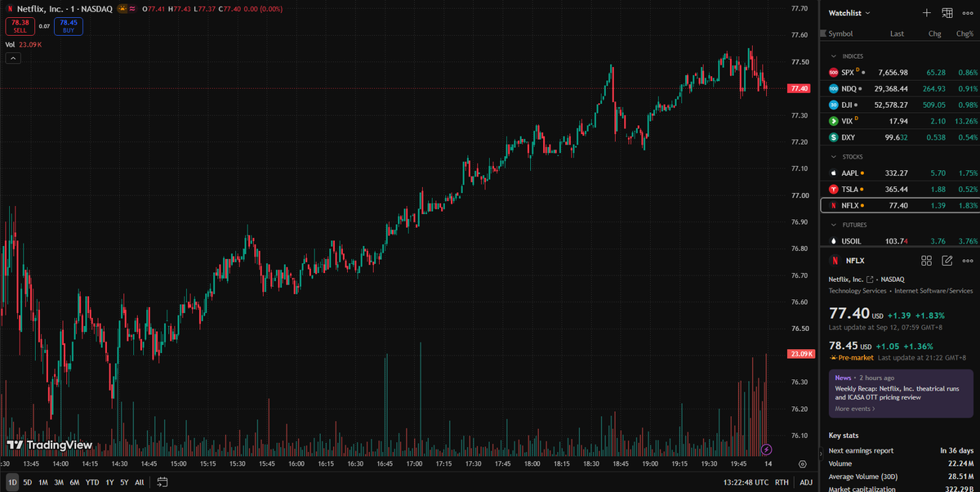
Task: Click the pink wavy data status icon
Action: [x=132, y=8]
